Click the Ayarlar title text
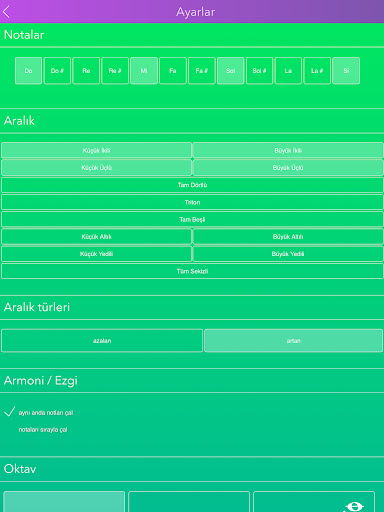The height and width of the screenshot is (512, 384). click(196, 12)
